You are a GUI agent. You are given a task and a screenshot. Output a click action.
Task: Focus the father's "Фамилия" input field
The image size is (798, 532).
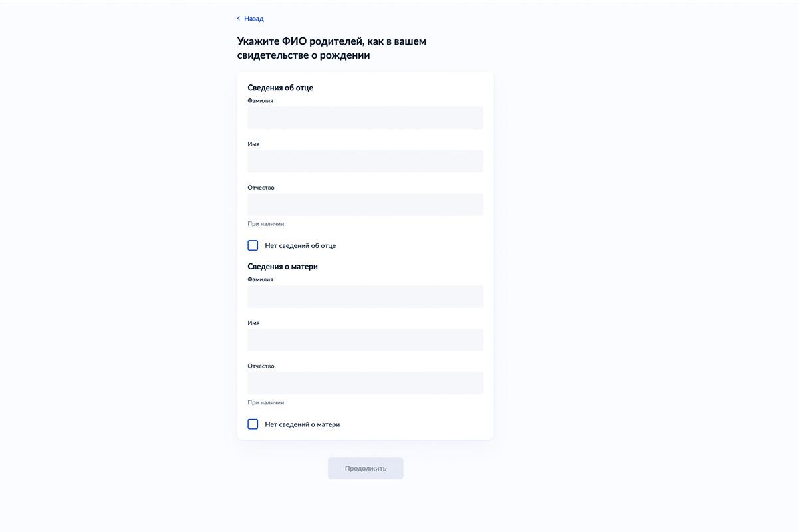click(x=365, y=118)
